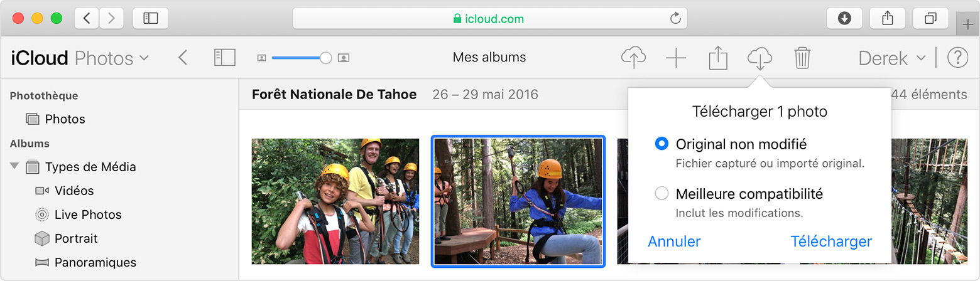Open Vidéos in the sidebar
The width and height of the screenshot is (980, 281).
pos(73,191)
